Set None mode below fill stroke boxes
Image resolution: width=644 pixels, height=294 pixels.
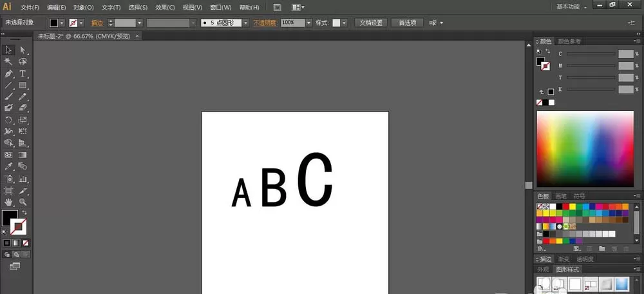[x=26, y=243]
